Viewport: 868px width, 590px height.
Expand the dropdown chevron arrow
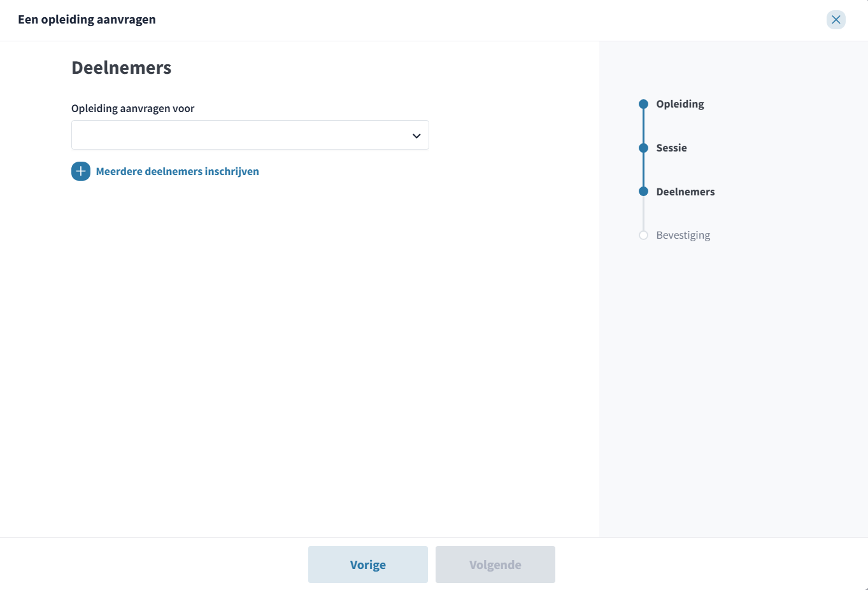[x=416, y=136]
